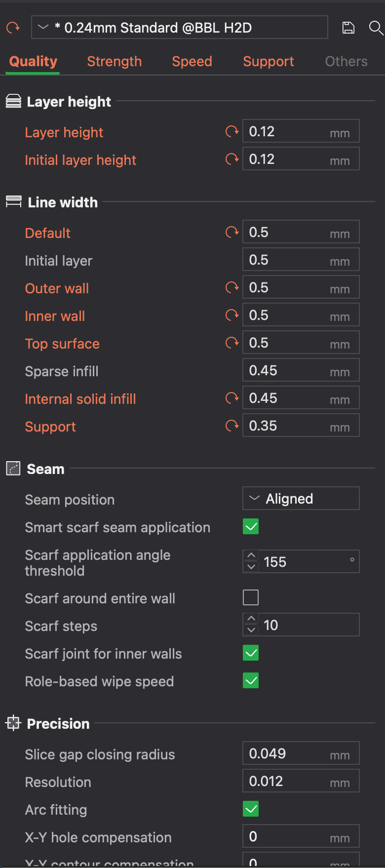Disable Smart scarf seam application checkbox

pos(251,527)
